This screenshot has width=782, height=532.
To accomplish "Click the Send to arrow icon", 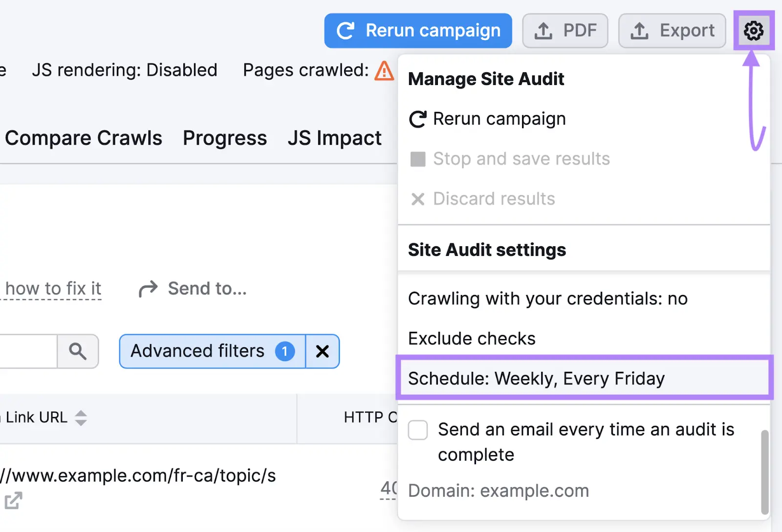I will coord(147,288).
